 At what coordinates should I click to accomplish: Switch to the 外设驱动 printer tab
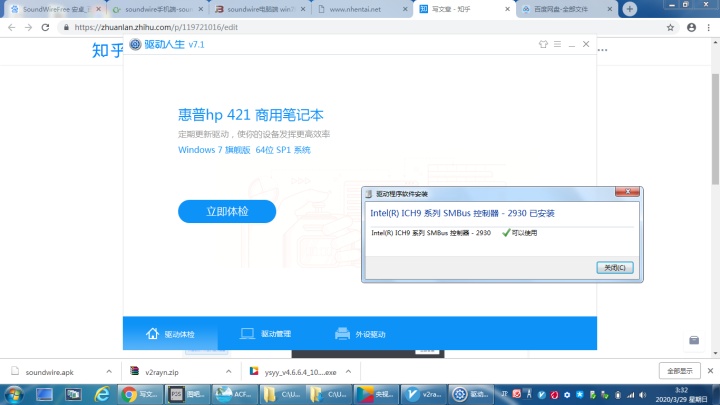(360, 334)
